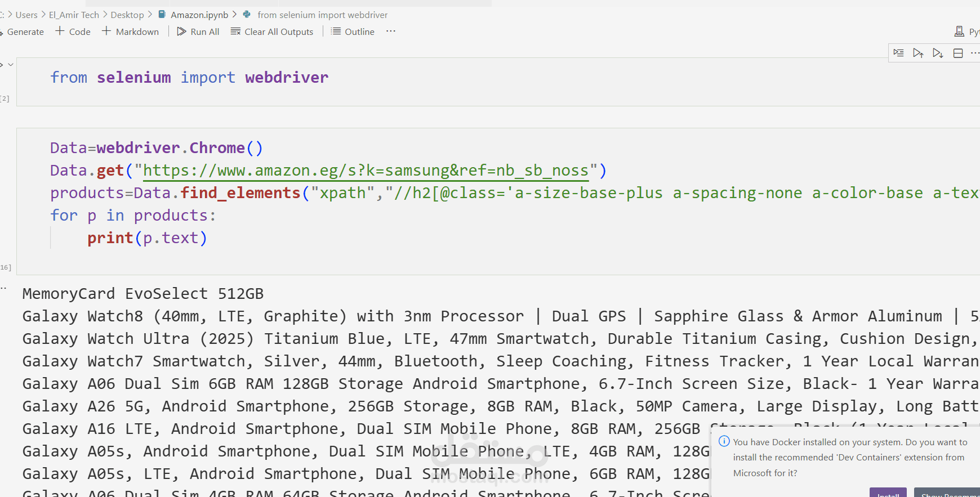Click the Generate button in notebook toolbar
The height and width of the screenshot is (497, 980).
tap(23, 32)
